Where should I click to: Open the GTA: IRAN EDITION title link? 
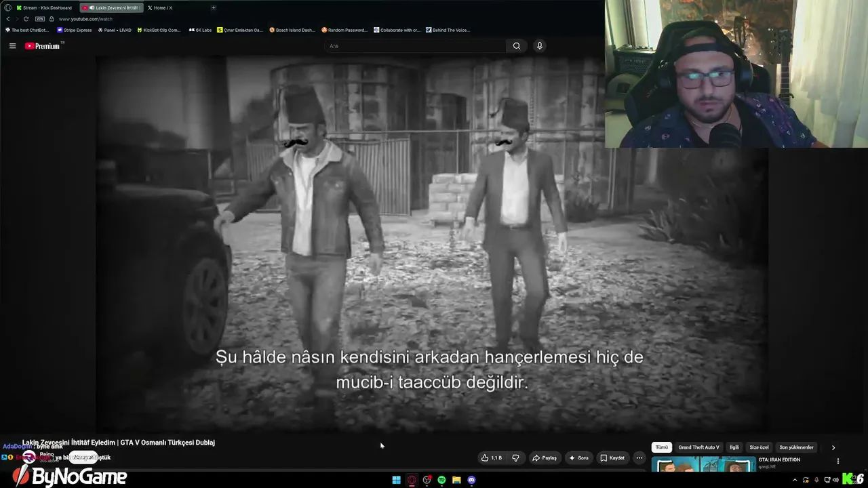(x=779, y=460)
